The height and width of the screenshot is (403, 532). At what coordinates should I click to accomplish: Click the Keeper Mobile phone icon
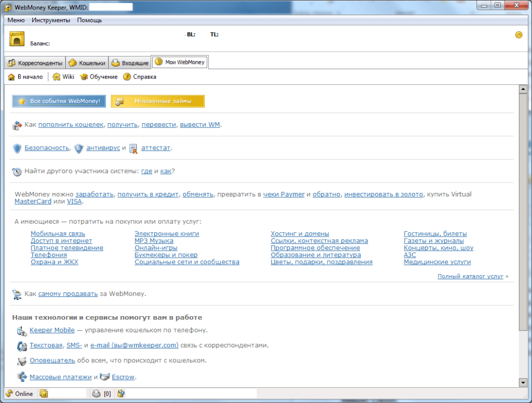(22, 331)
